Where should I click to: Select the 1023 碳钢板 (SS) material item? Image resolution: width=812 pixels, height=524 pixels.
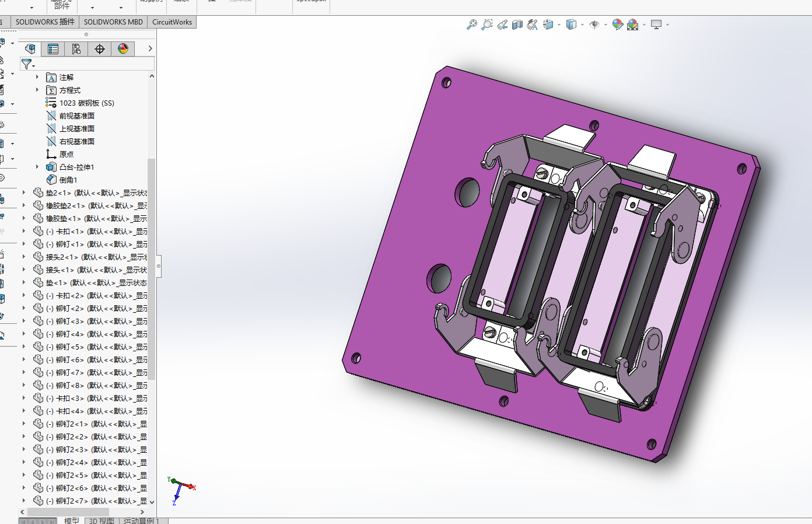pyautogui.click(x=86, y=103)
